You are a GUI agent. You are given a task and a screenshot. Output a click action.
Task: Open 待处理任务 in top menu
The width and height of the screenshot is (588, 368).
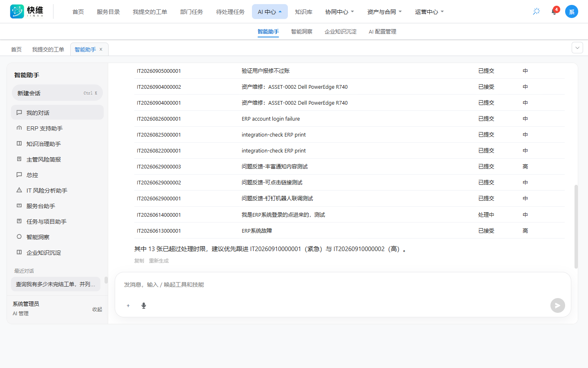(230, 12)
